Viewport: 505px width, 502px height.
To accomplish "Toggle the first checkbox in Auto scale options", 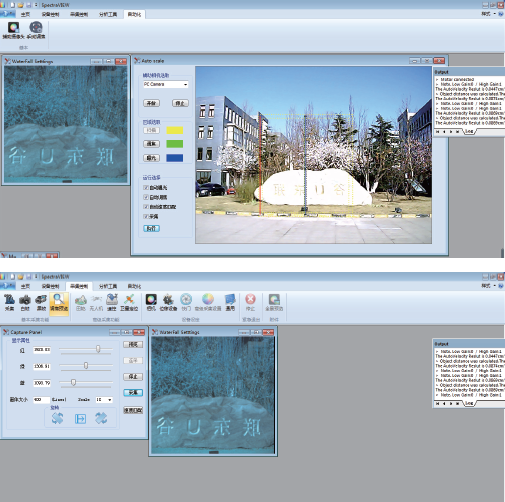I will tap(146, 188).
